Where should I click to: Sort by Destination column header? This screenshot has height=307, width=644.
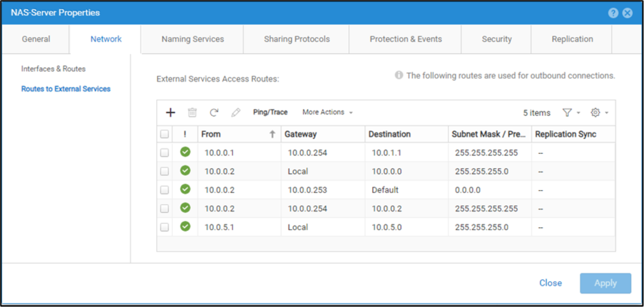click(406, 134)
